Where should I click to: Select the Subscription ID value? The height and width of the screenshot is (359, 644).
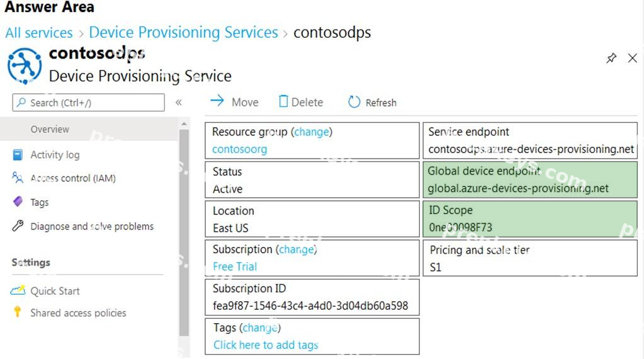pos(310,305)
